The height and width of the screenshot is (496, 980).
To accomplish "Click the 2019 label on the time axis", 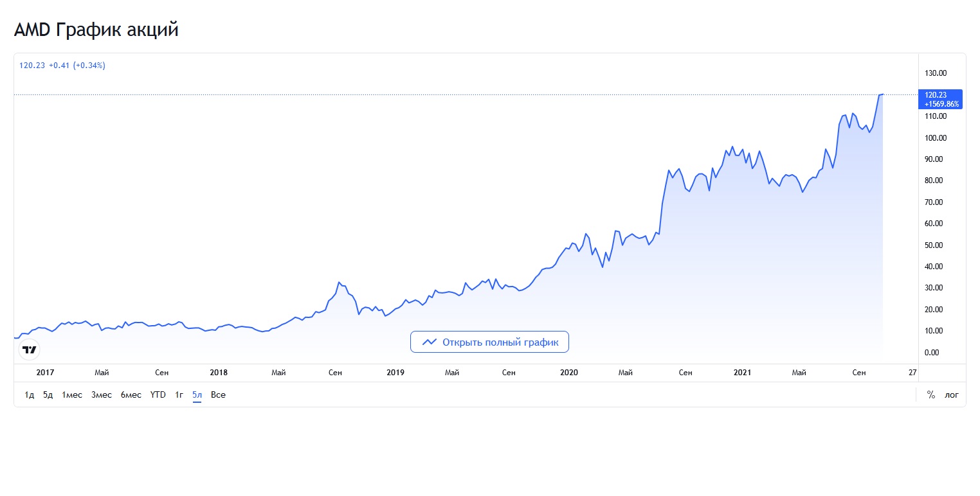I will coord(395,373).
